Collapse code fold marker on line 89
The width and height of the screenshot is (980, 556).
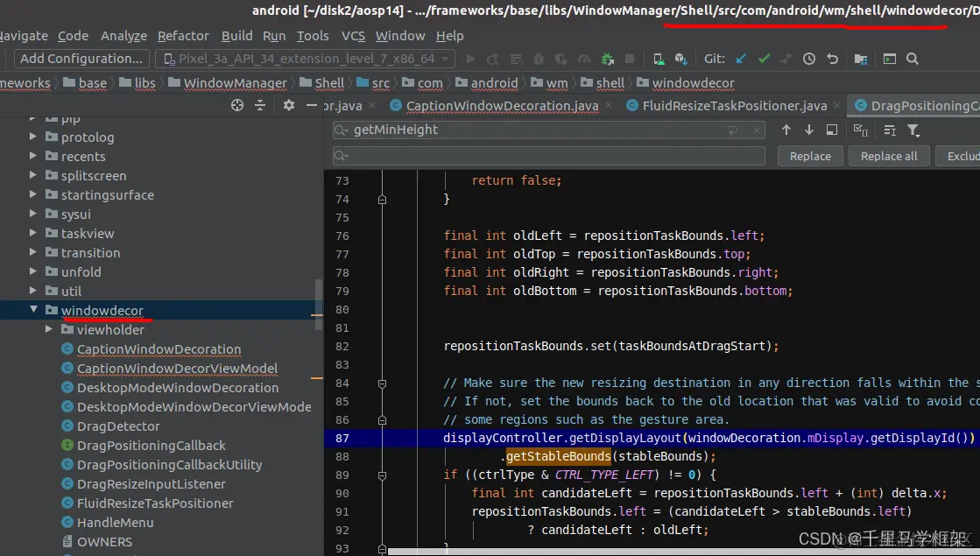pyautogui.click(x=382, y=475)
